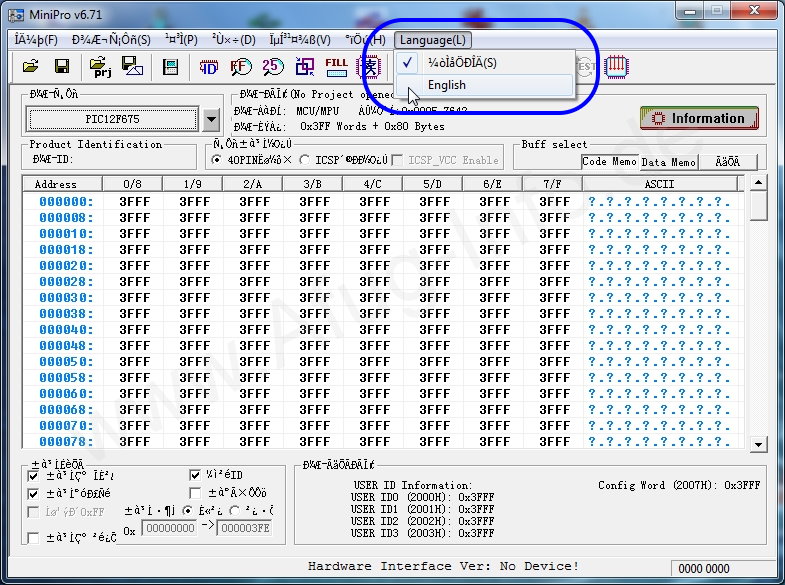The width and height of the screenshot is (785, 585).
Task: Click the red chip with arrows icon
Action: [616, 66]
